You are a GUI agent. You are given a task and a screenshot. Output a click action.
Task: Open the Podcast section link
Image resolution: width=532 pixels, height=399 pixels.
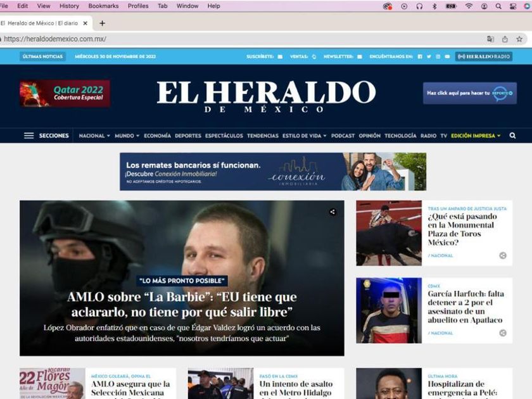point(343,136)
